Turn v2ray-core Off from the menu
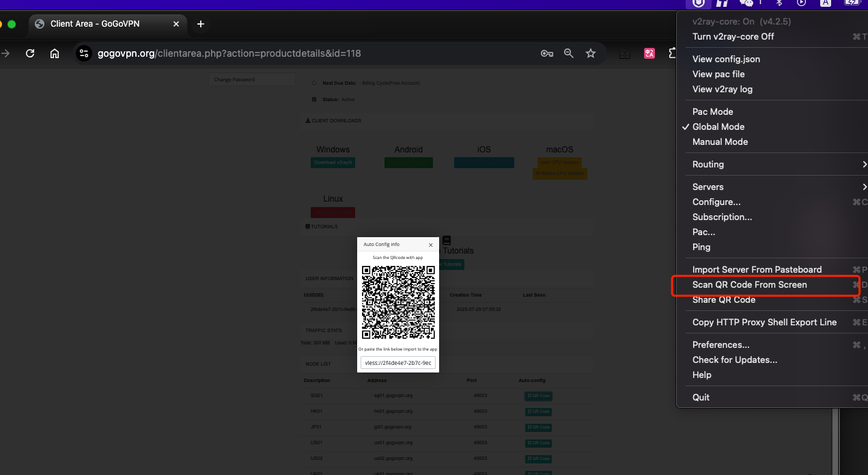This screenshot has height=475, width=868. [x=733, y=37]
